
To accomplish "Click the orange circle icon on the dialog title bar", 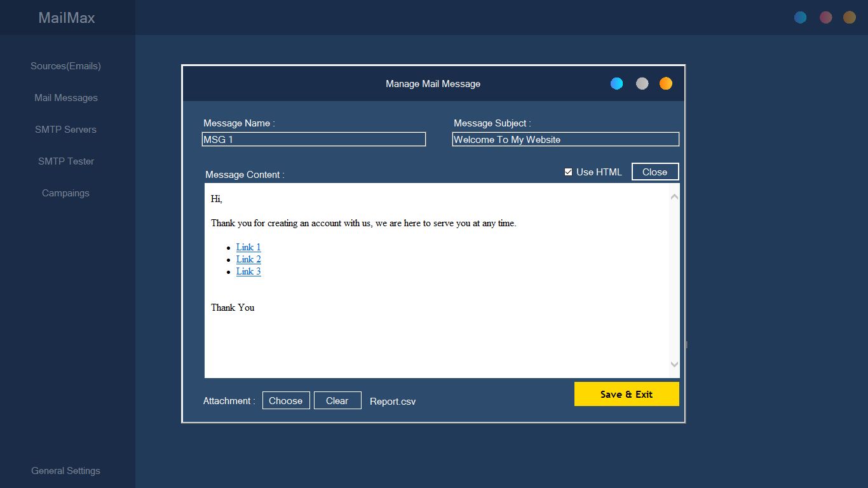I will point(666,83).
